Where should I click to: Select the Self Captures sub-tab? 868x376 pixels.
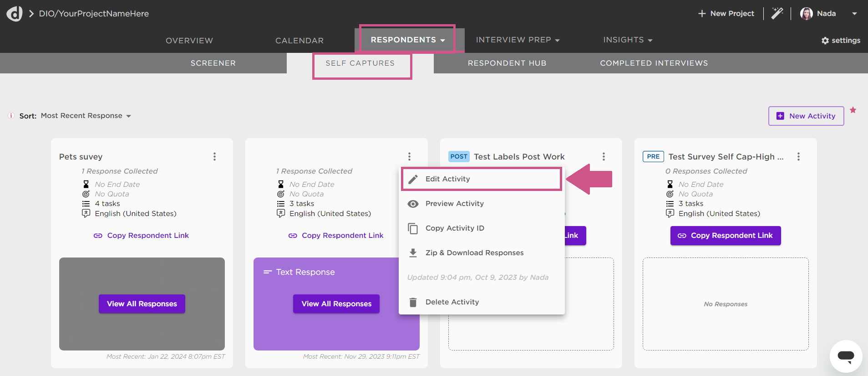360,63
